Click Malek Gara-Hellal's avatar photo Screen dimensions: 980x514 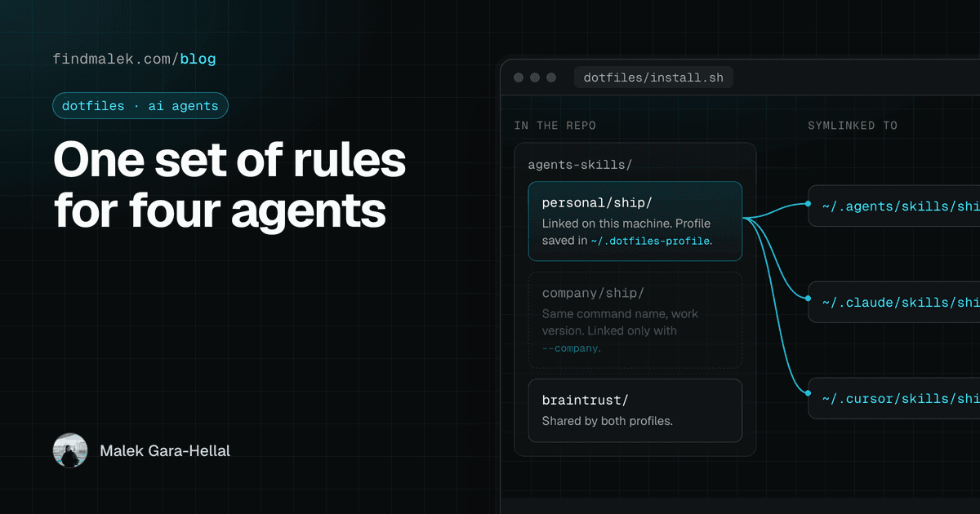coord(70,450)
